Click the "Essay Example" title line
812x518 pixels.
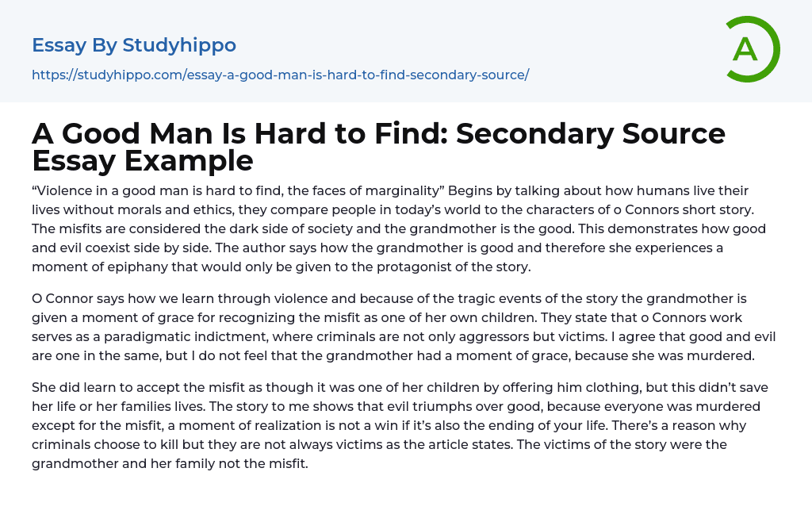click(x=143, y=160)
